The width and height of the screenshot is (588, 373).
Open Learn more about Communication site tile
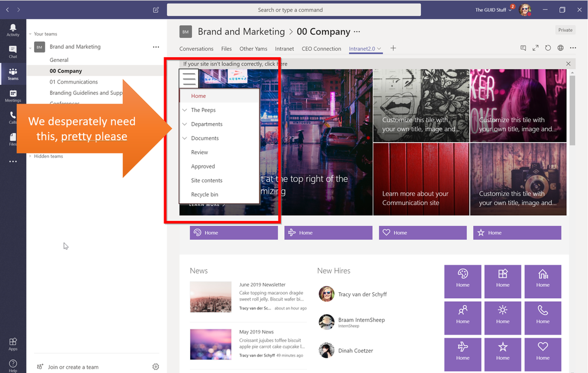pos(421,179)
